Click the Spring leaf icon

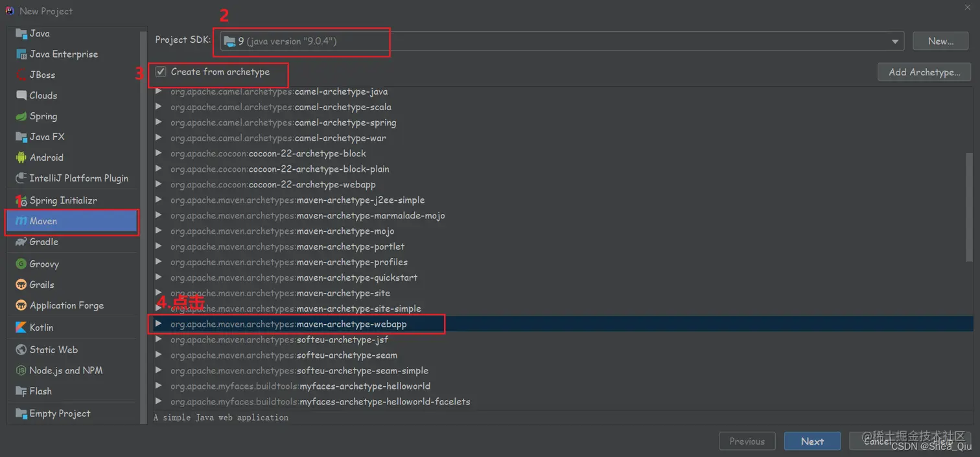(21, 117)
